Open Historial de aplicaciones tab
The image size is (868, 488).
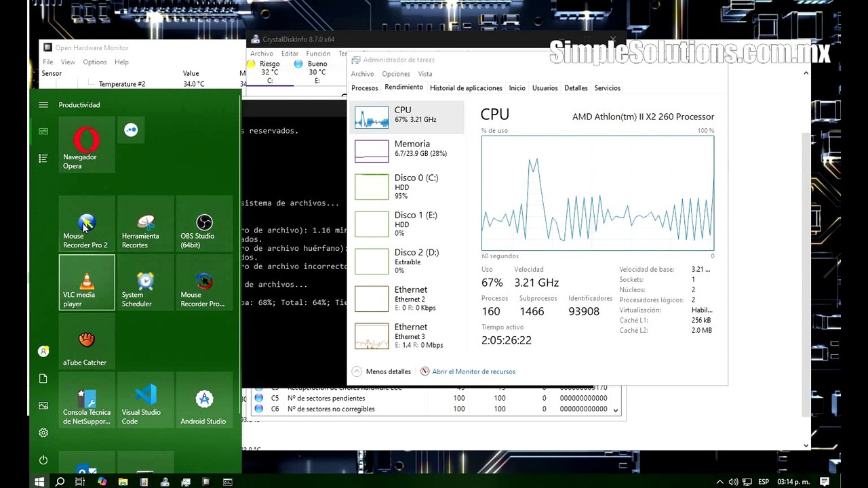click(467, 88)
